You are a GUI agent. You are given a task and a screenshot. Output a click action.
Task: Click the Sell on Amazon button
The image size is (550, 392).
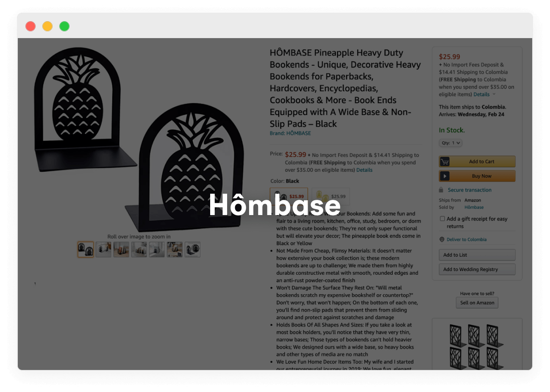click(477, 303)
